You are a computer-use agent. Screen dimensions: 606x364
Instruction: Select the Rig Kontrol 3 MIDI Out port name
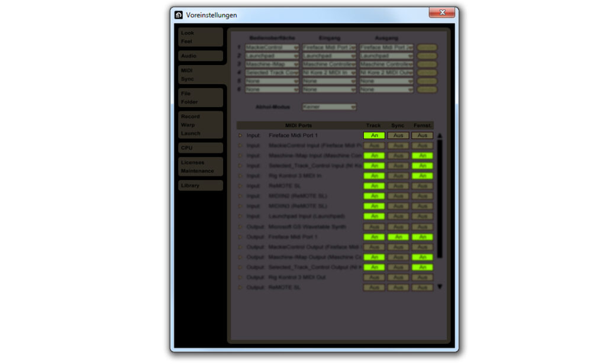click(x=297, y=278)
